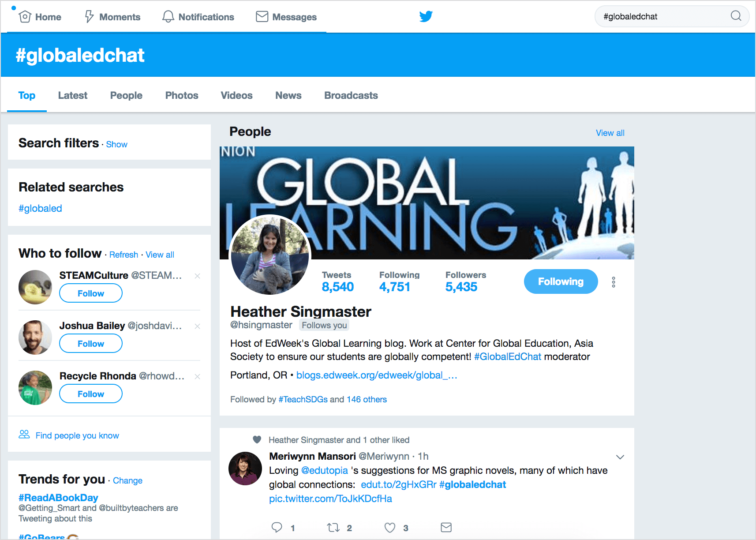The image size is (756, 540).
Task: Toggle the Following button for Heather Singmaster
Action: [561, 281]
